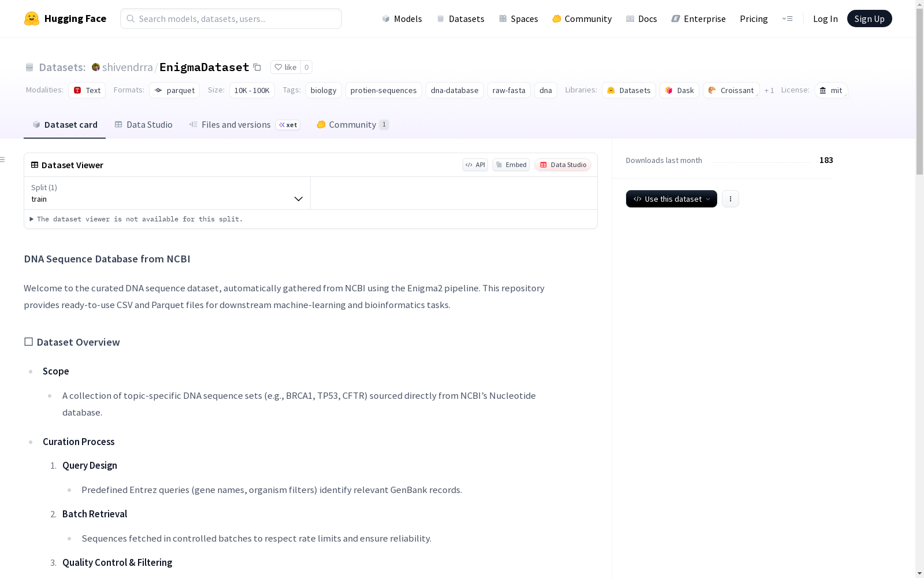Select the parquet format tag
Image resolution: width=924 pixels, height=578 pixels.
coord(174,90)
